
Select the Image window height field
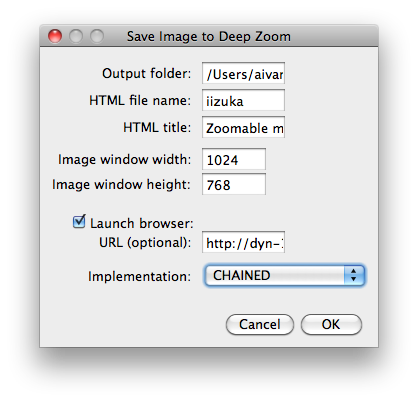pos(234,184)
